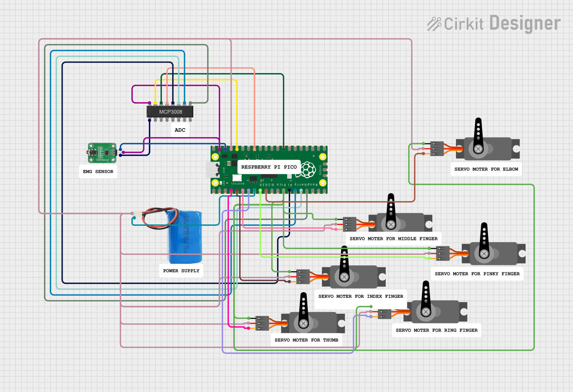Image resolution: width=573 pixels, height=392 pixels.
Task: Click the MCP3008 text on the chip
Action: (x=170, y=112)
